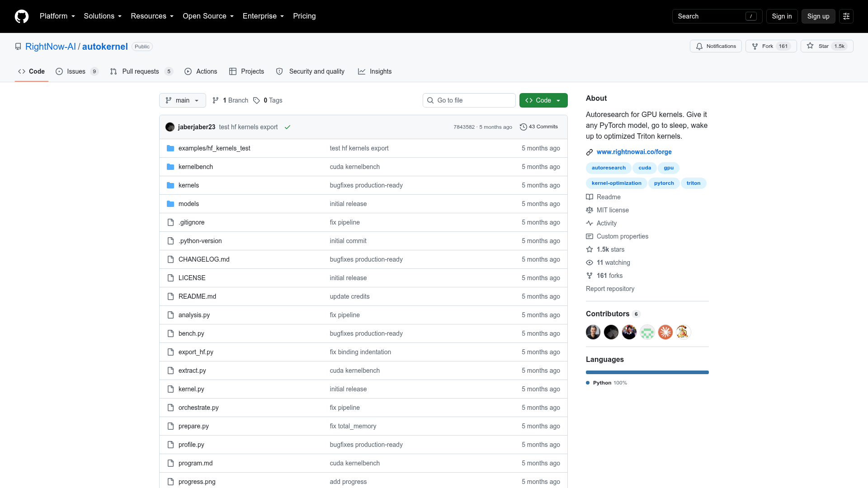Image resolution: width=868 pixels, height=488 pixels.
Task: Open the GitHub home logo
Action: coord(22,16)
